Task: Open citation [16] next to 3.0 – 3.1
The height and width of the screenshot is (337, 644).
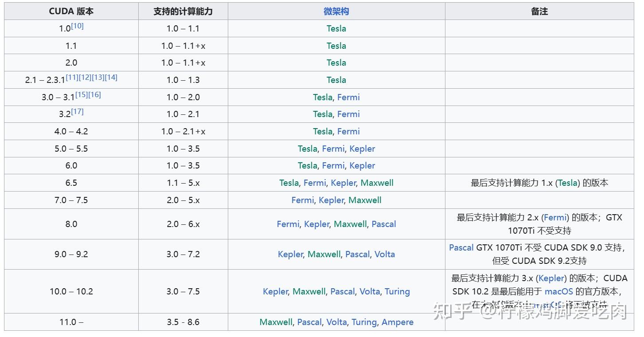Action: tap(95, 94)
